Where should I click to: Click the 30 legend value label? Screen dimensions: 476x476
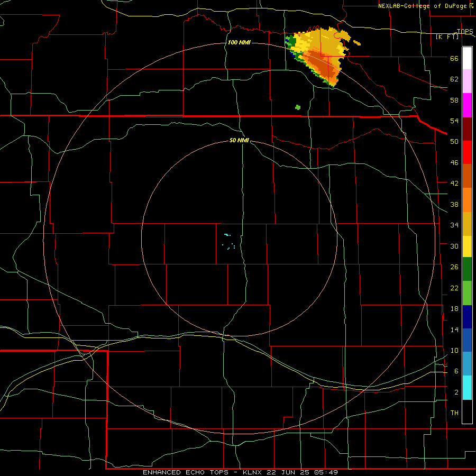(x=454, y=246)
